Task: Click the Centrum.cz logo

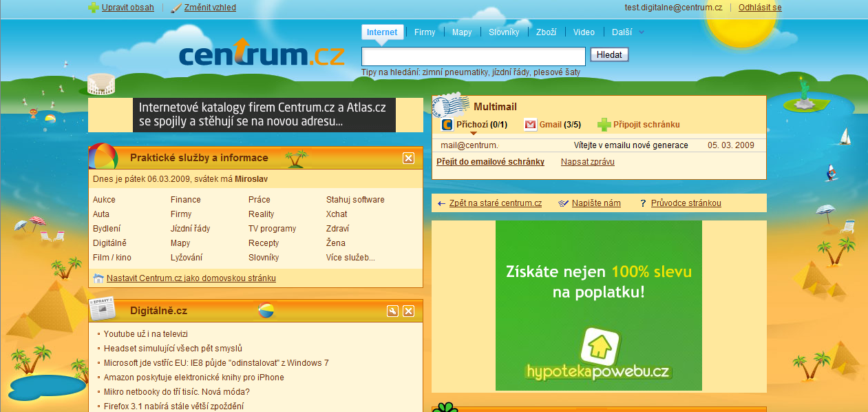Action: click(262, 54)
